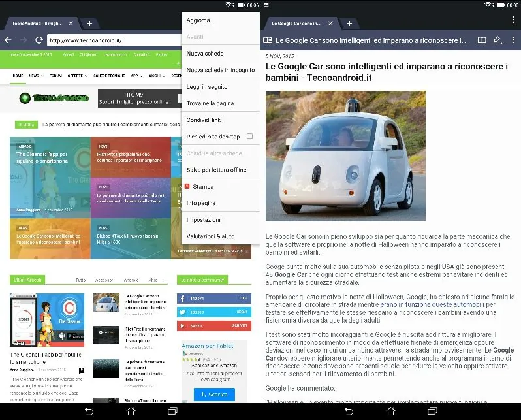The width and height of the screenshot is (521, 420).
Task: Select Tutto filter in Ultimi Articoli
Action: (80, 280)
